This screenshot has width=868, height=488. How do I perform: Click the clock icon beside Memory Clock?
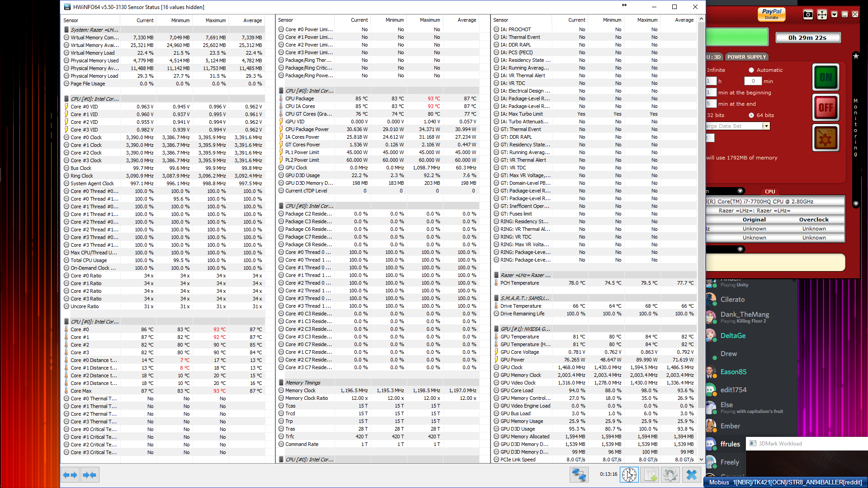pyautogui.click(x=281, y=390)
